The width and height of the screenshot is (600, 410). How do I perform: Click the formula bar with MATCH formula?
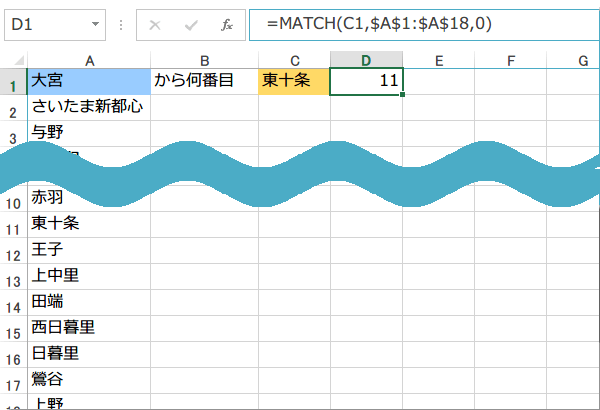[x=424, y=25]
